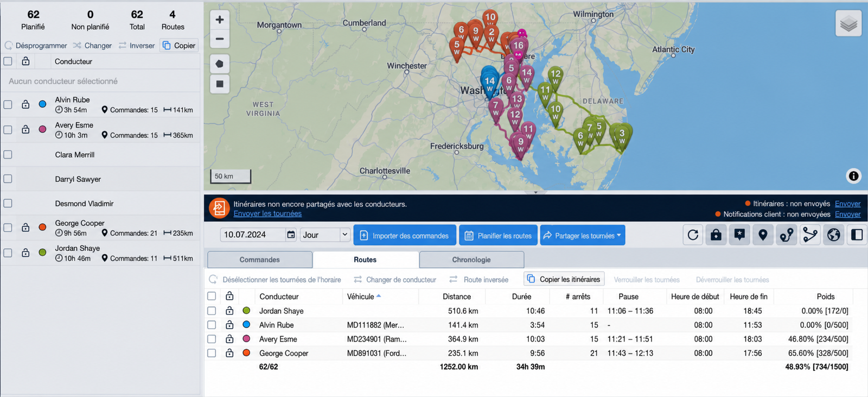The image size is (868, 397).
Task: Click Changer de conducteur in routes toolbar
Action: (x=395, y=280)
